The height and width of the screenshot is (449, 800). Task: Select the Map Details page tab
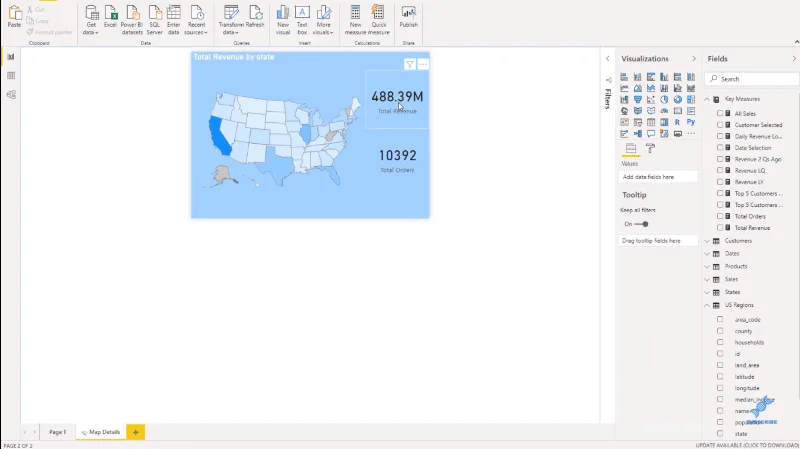tap(101, 432)
